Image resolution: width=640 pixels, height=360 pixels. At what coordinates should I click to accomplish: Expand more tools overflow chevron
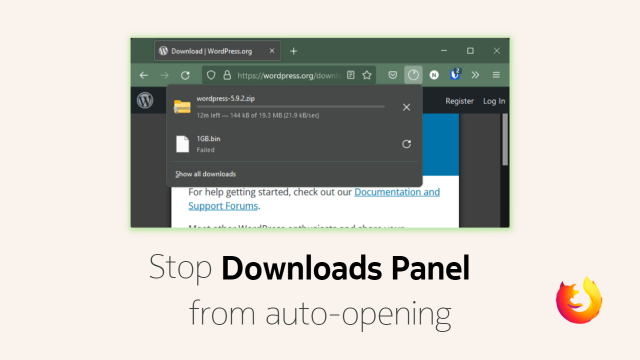[476, 75]
